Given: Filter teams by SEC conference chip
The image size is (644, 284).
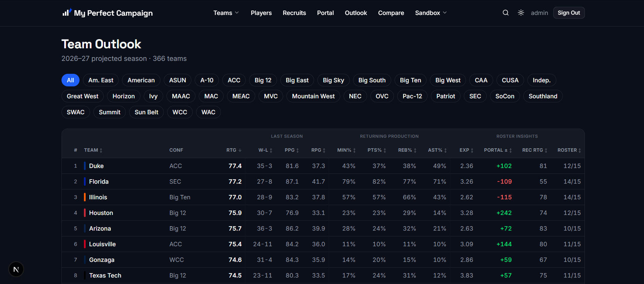Looking at the screenshot, I should click(475, 96).
